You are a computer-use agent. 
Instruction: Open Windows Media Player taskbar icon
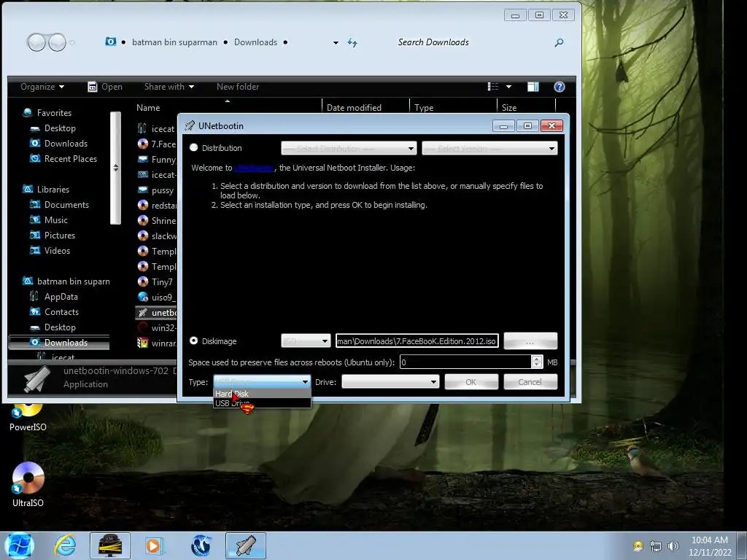click(153, 545)
